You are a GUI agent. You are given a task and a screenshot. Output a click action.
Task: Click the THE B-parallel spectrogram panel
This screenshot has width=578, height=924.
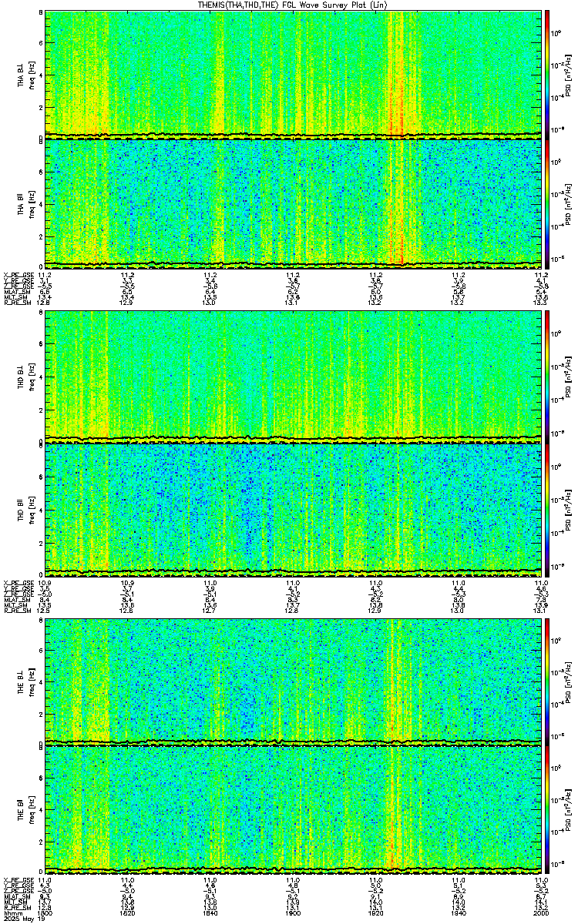point(294,810)
